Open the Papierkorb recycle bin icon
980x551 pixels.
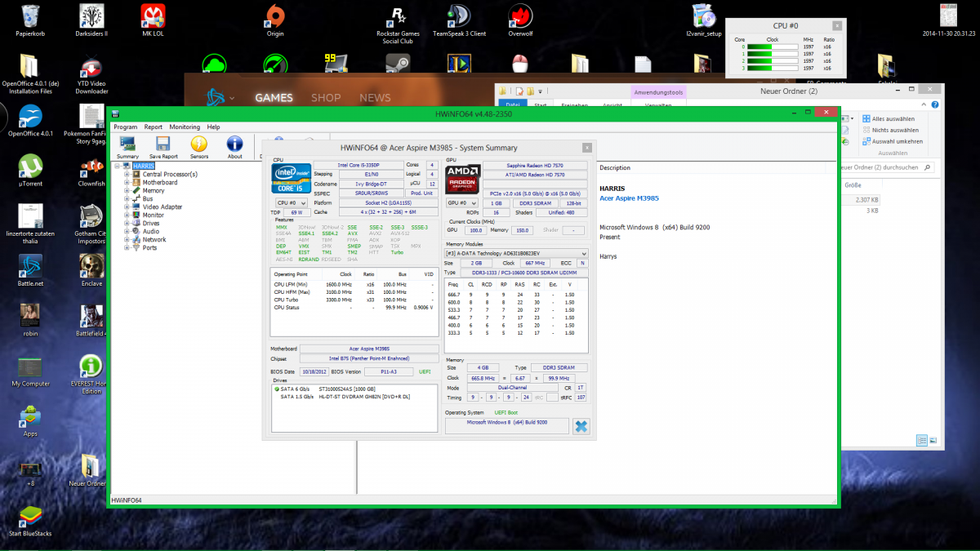32,20
